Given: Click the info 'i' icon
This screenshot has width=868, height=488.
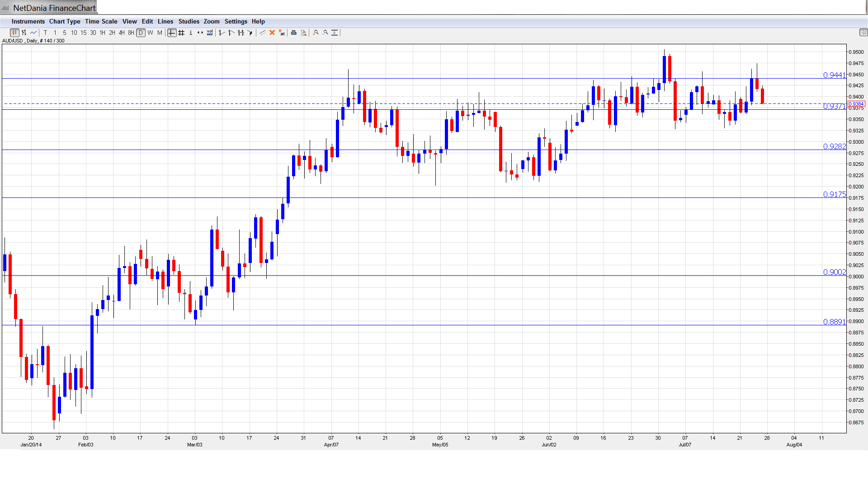Looking at the screenshot, I should [x=191, y=33].
